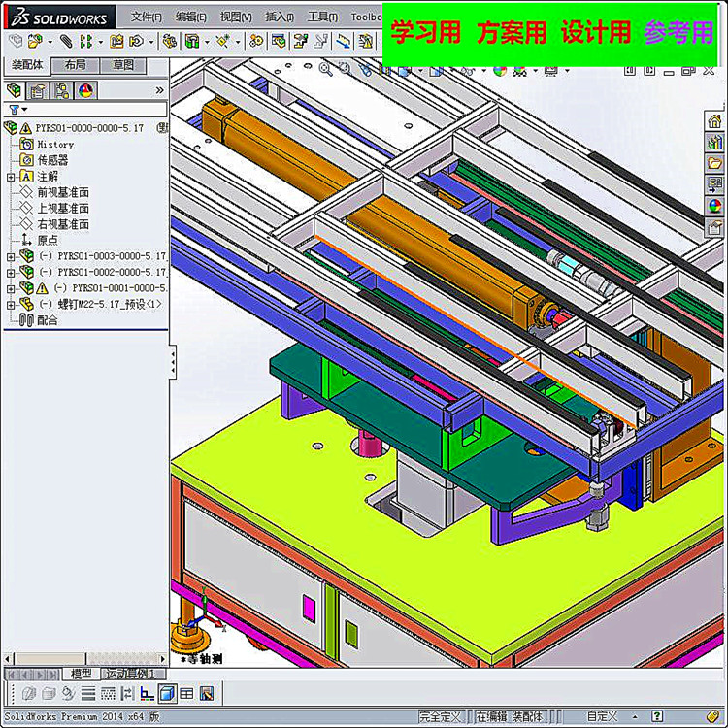Image resolution: width=728 pixels, height=728 pixels.
Task: Open the 插入(I) menu
Action: click(280, 17)
